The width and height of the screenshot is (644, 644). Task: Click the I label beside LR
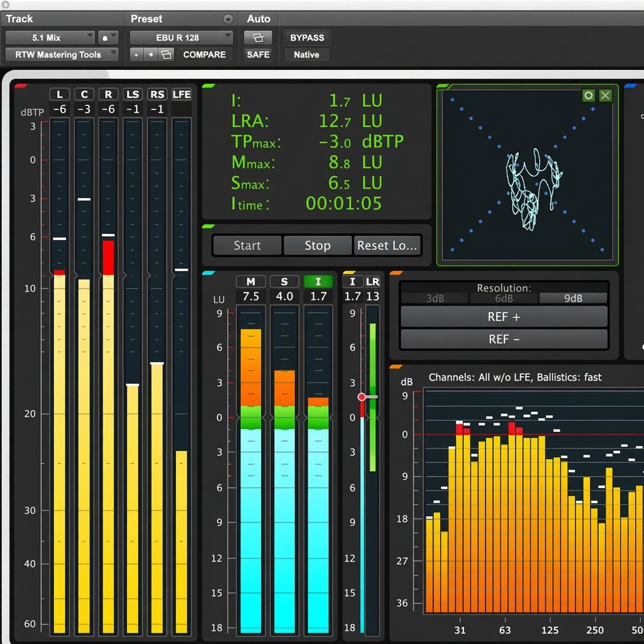click(x=352, y=282)
